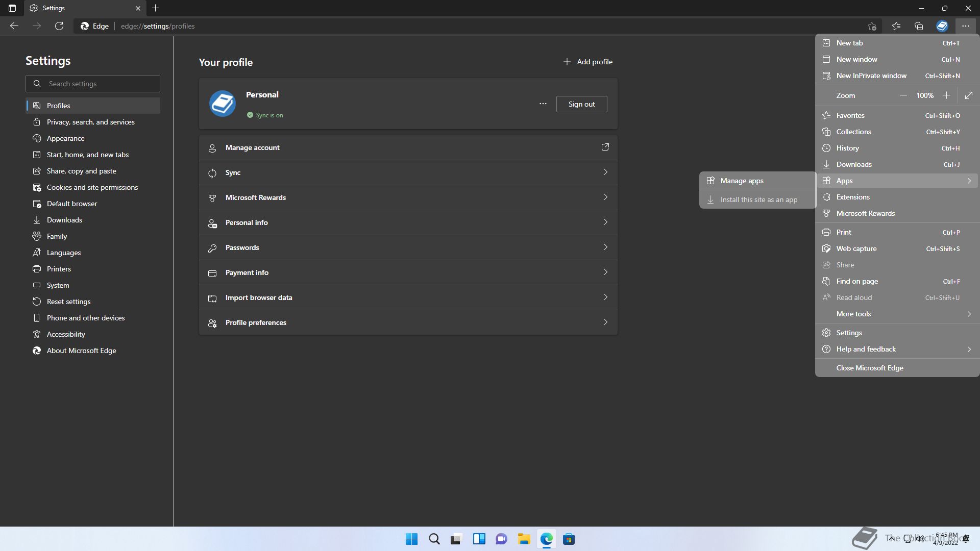Open Appearance settings

coord(93,138)
